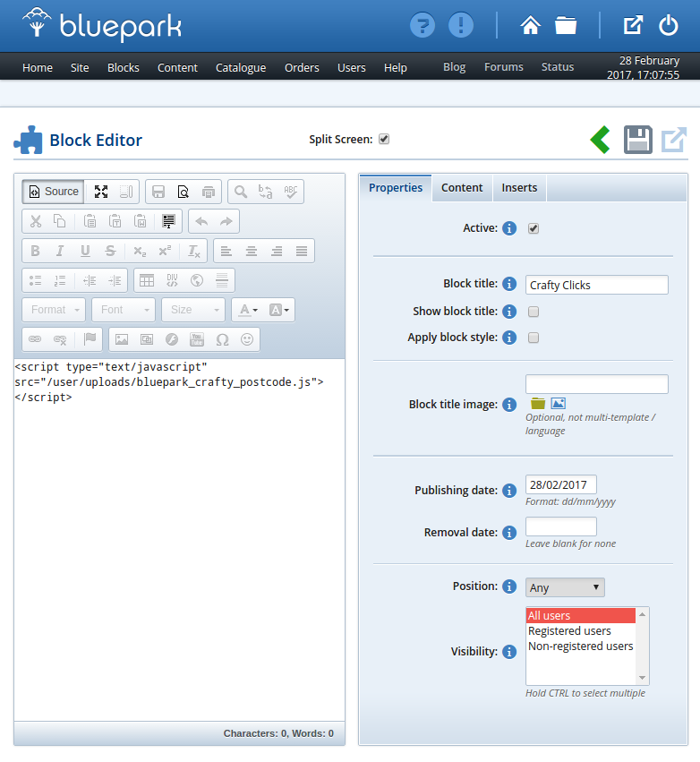Maximize the editor with fullscreen icon

pyautogui.click(x=101, y=192)
